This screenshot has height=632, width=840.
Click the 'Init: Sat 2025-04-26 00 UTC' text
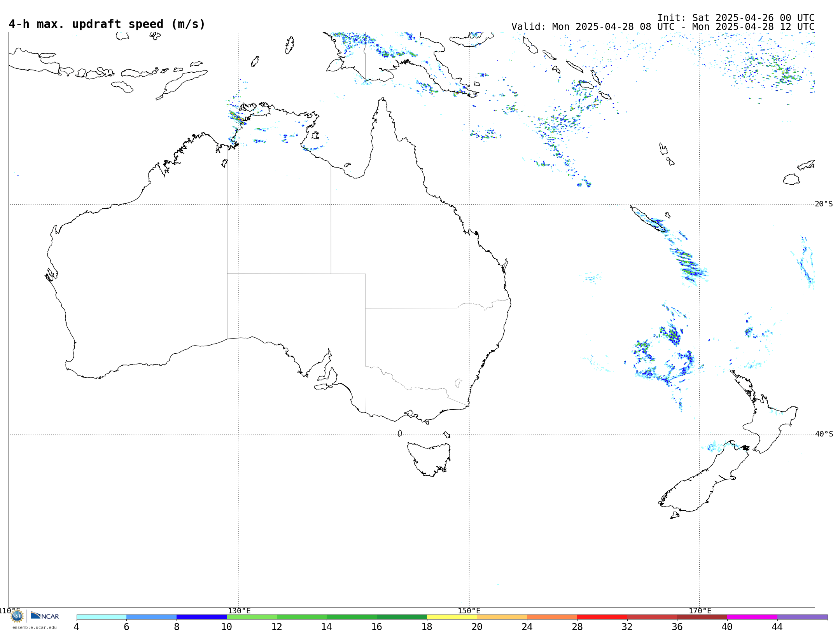pos(736,18)
